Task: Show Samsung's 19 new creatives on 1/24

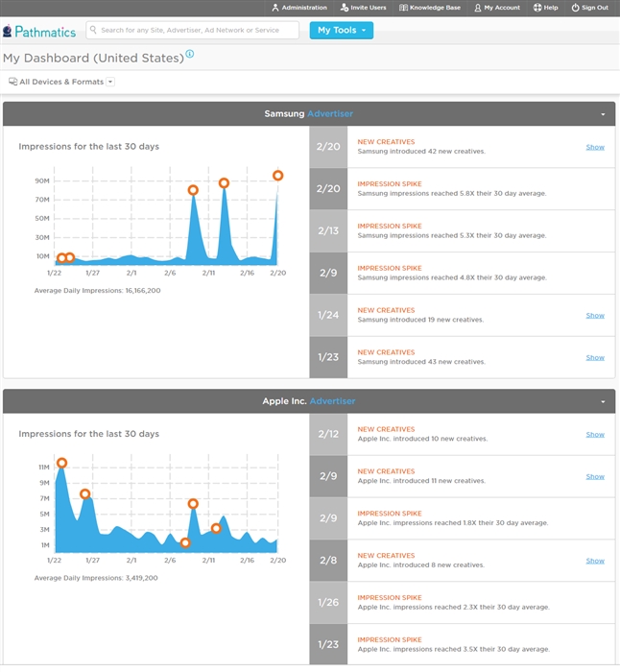Action: click(595, 315)
